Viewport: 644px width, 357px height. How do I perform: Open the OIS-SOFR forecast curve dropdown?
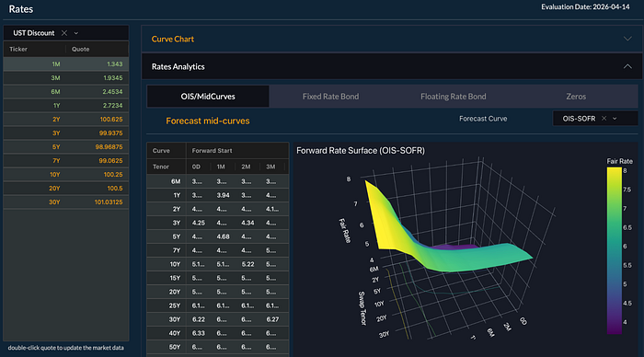(615, 119)
